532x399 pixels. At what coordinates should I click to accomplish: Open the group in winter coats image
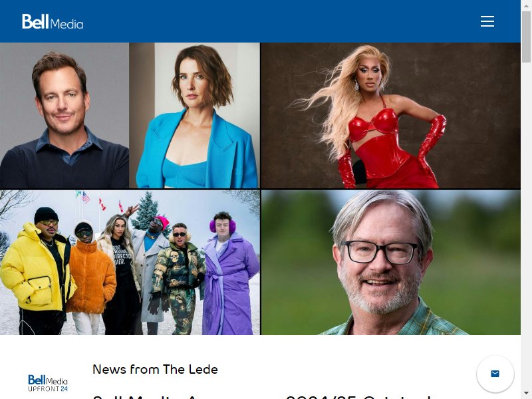(x=130, y=263)
